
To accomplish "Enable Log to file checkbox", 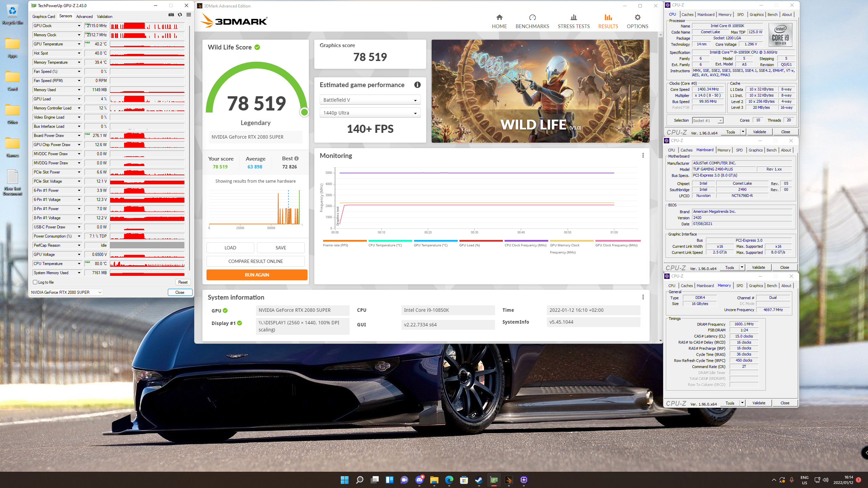I will point(35,282).
